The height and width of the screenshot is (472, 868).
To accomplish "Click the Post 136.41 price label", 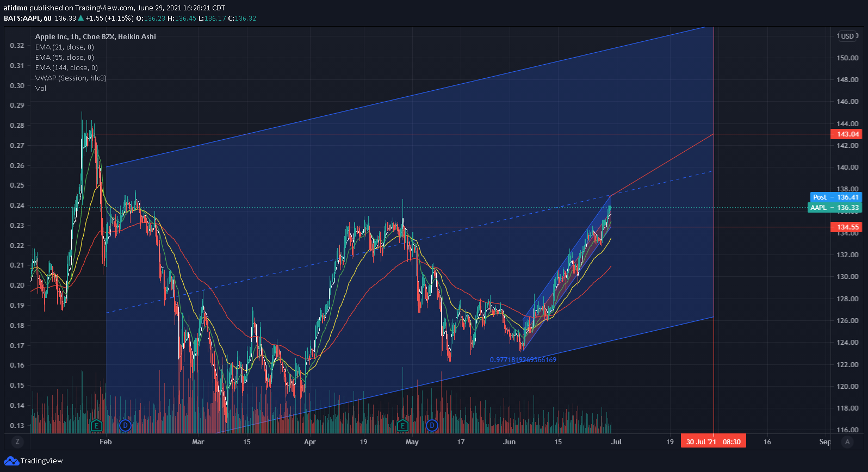I will tap(835, 197).
